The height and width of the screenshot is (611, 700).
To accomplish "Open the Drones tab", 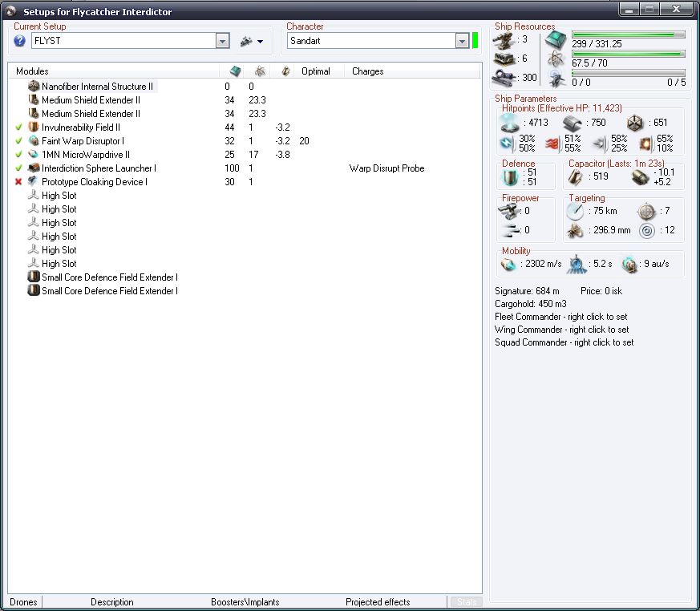I will click(x=23, y=602).
